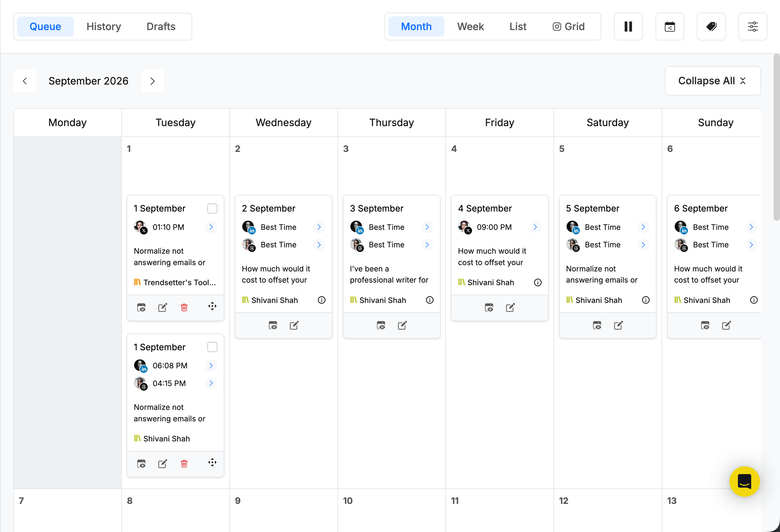The height and width of the screenshot is (532, 780).
Task: Expand the 04:15 PM Threads schedule row
Action: [x=211, y=383]
